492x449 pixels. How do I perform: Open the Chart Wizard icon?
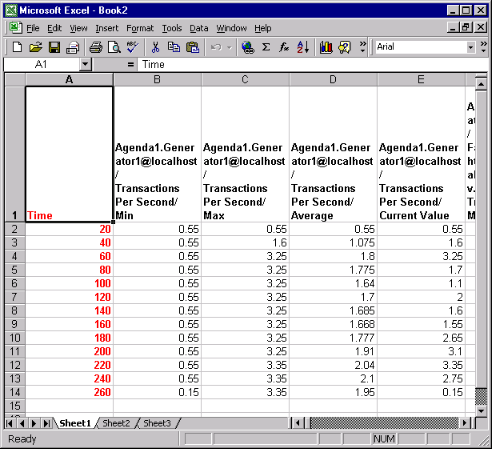pyautogui.click(x=326, y=47)
